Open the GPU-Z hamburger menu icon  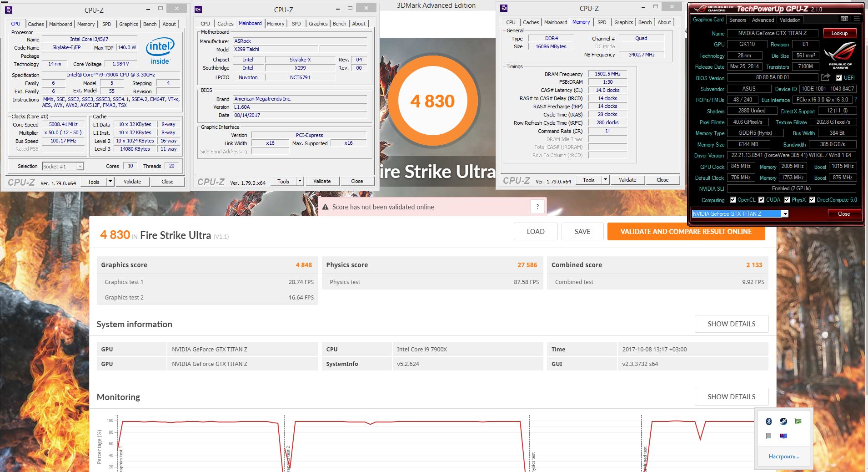857,19
